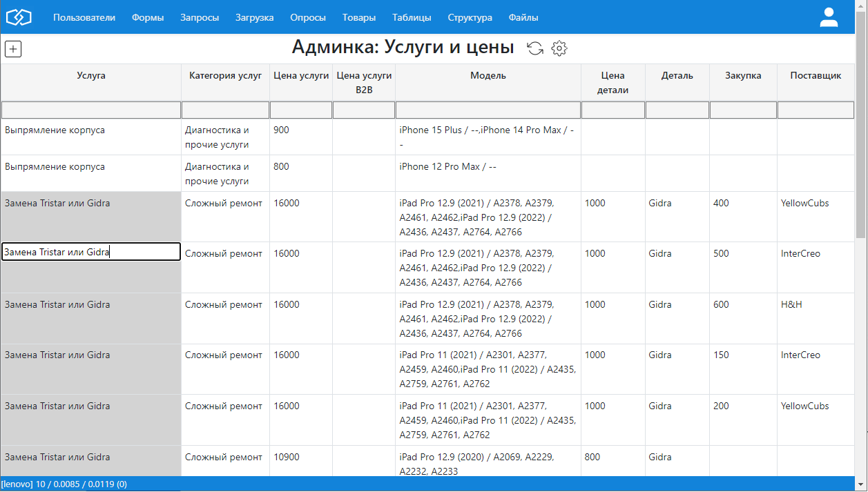
Task: Focus the Модель filter field
Action: 488,110
